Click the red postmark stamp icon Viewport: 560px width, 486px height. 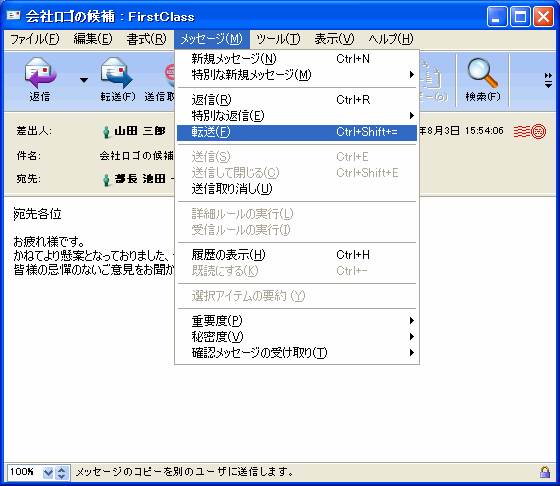pos(530,131)
